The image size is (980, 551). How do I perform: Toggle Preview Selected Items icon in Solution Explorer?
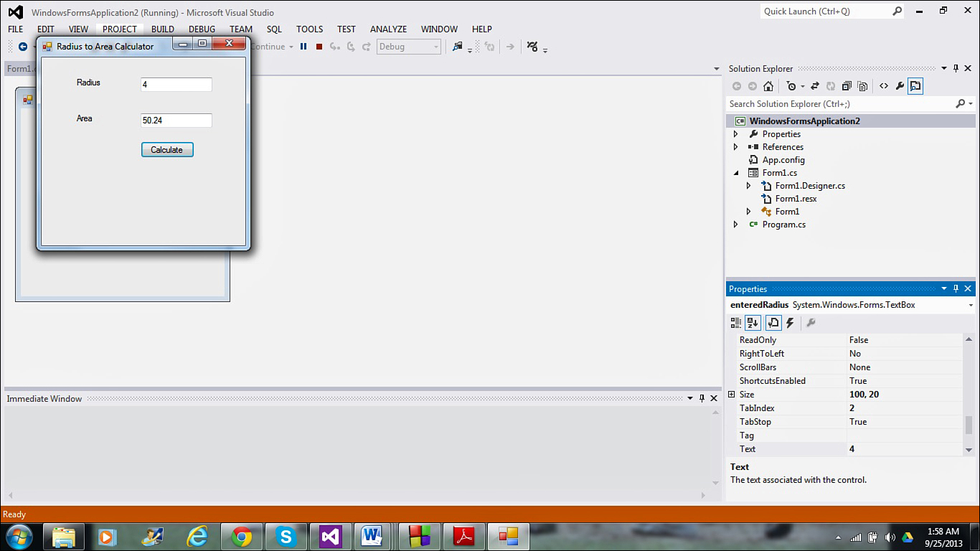coord(915,86)
